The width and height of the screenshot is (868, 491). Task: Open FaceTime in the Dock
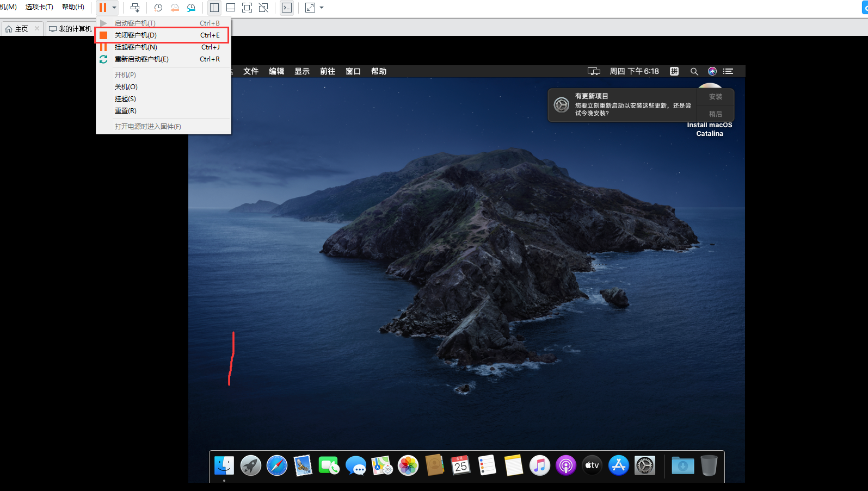[329, 465]
